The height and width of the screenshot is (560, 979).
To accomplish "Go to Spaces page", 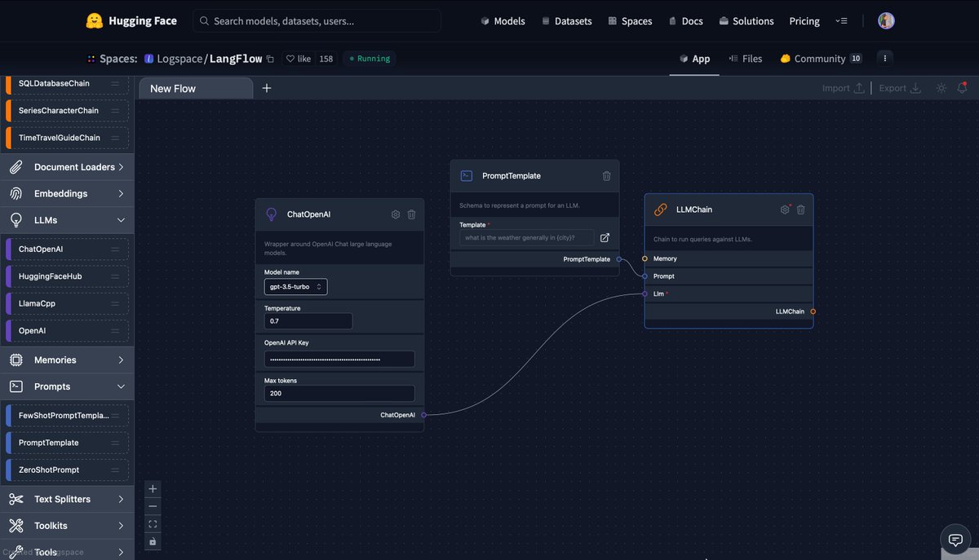I will click(630, 21).
